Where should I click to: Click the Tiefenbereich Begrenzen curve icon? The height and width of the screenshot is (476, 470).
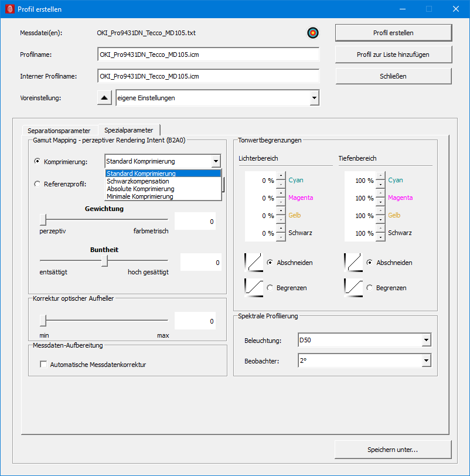tap(352, 287)
